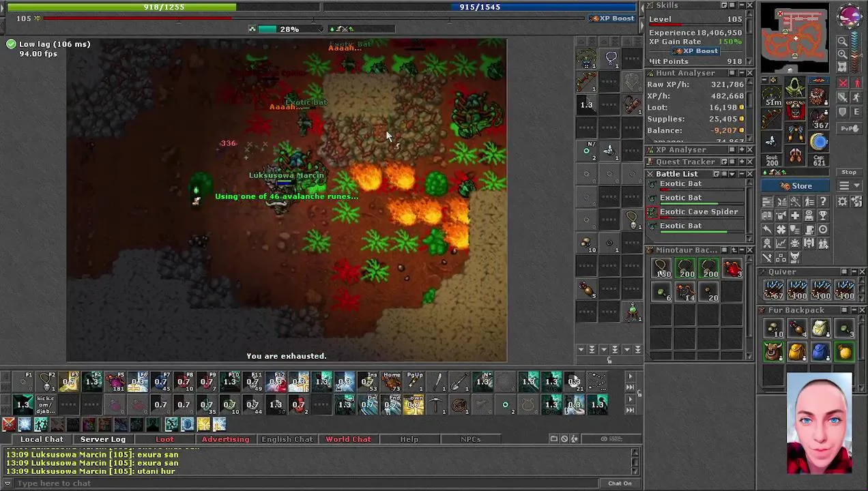Click the minimap compass rose
Screen dimensions: 868x491
click(x=850, y=17)
